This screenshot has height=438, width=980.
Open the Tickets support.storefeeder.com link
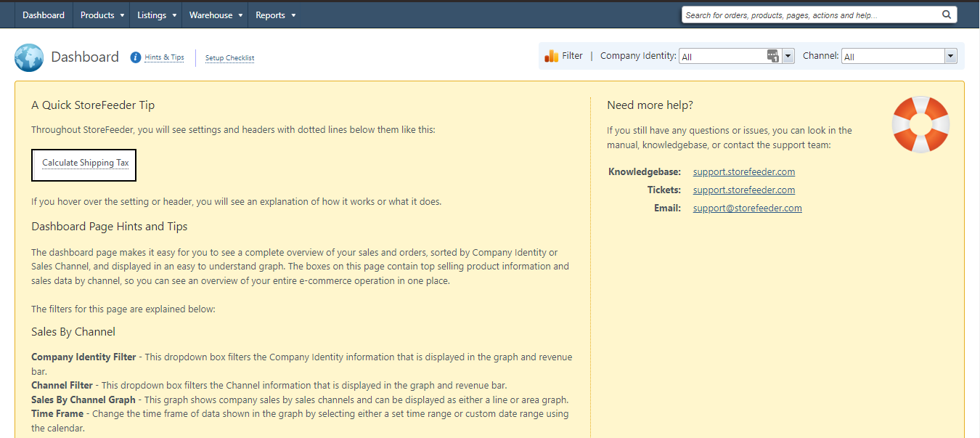[744, 190]
